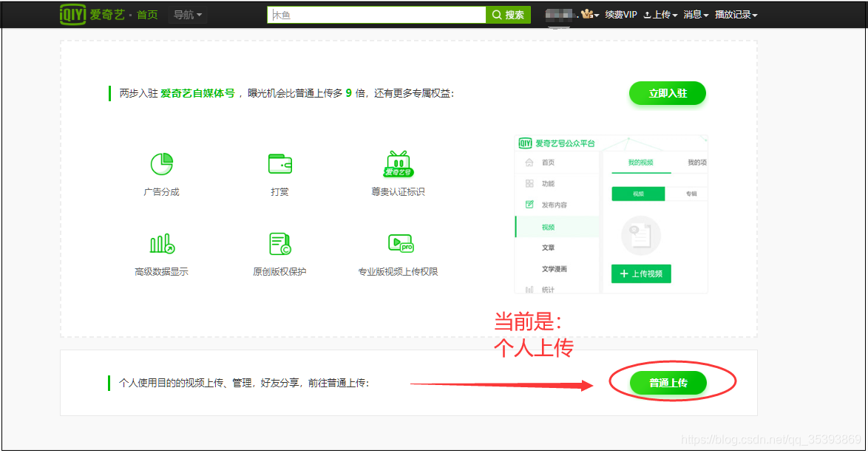The image size is (868, 453).
Task: Click the 专业版视频上传权限 label
Action: point(398,272)
